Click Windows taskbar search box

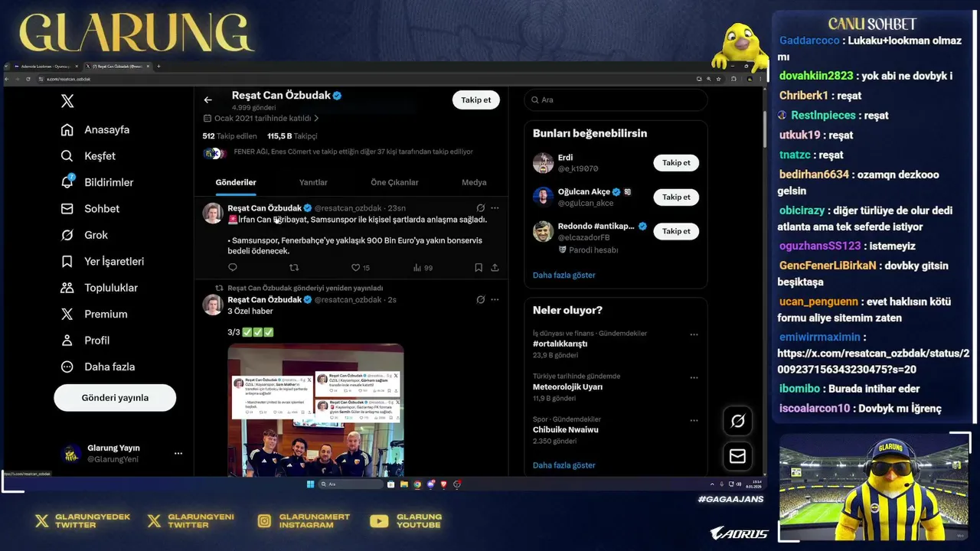coord(351,484)
